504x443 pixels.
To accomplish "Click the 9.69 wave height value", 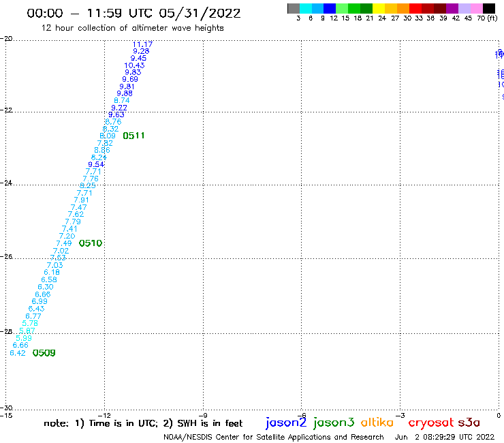I will 130,79.
